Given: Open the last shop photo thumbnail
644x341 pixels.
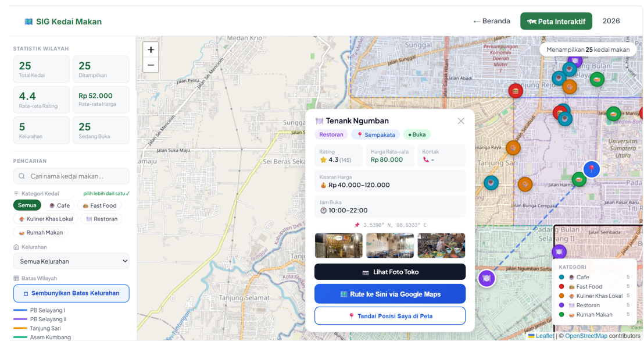Looking at the screenshot, I should click(x=441, y=245).
